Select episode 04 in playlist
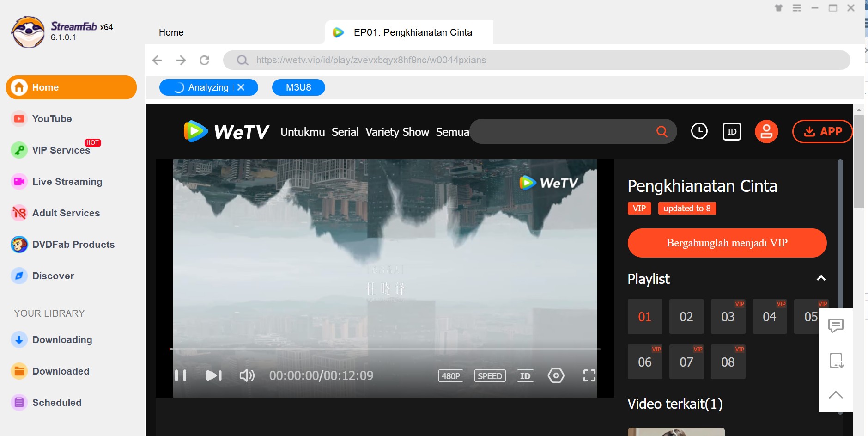868x436 pixels. click(770, 317)
